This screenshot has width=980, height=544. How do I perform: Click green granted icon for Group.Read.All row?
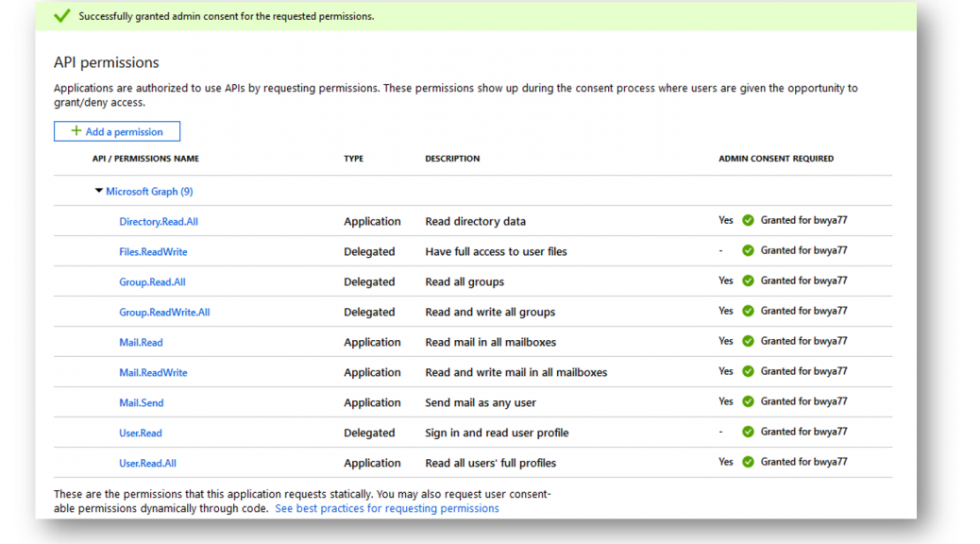(x=748, y=280)
